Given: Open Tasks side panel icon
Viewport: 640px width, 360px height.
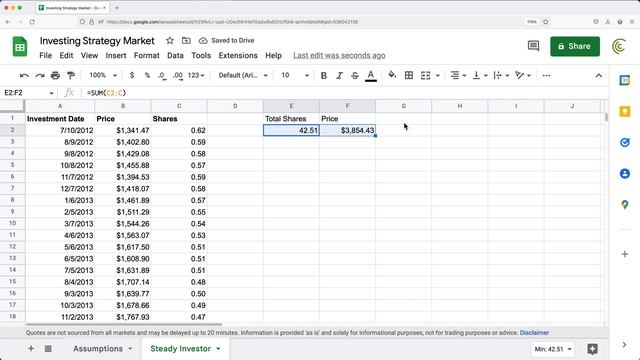Looking at the screenshot, I should (x=624, y=142).
